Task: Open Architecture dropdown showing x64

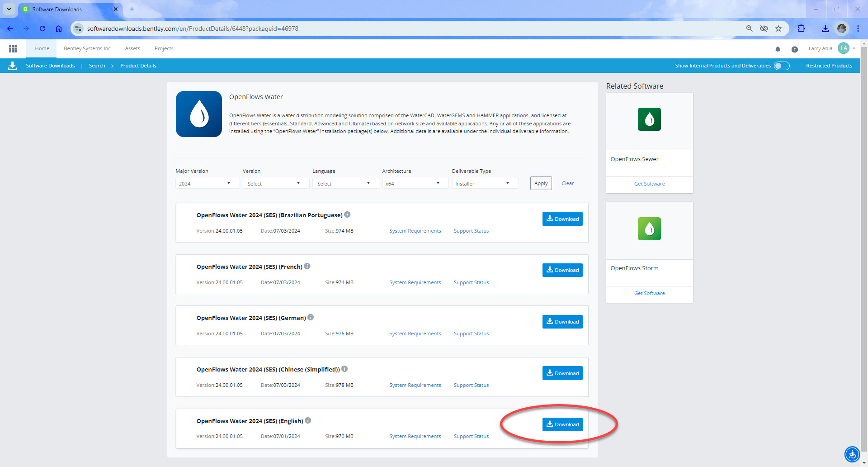Action: click(x=415, y=183)
